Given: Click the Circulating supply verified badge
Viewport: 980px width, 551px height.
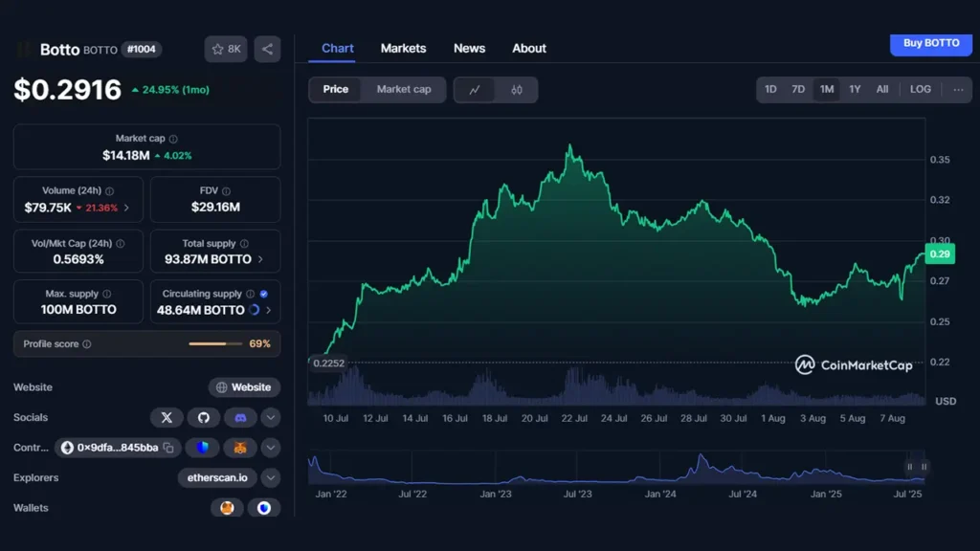Looking at the screenshot, I should coord(264,294).
